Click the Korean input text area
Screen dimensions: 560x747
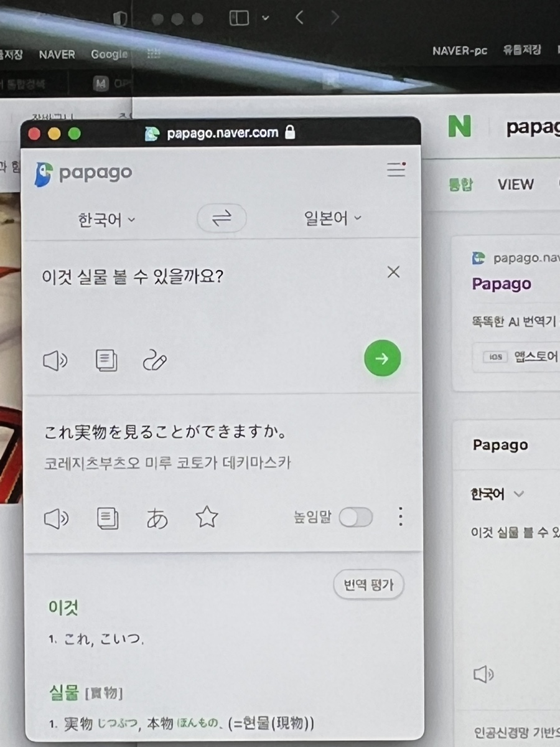[x=133, y=276]
